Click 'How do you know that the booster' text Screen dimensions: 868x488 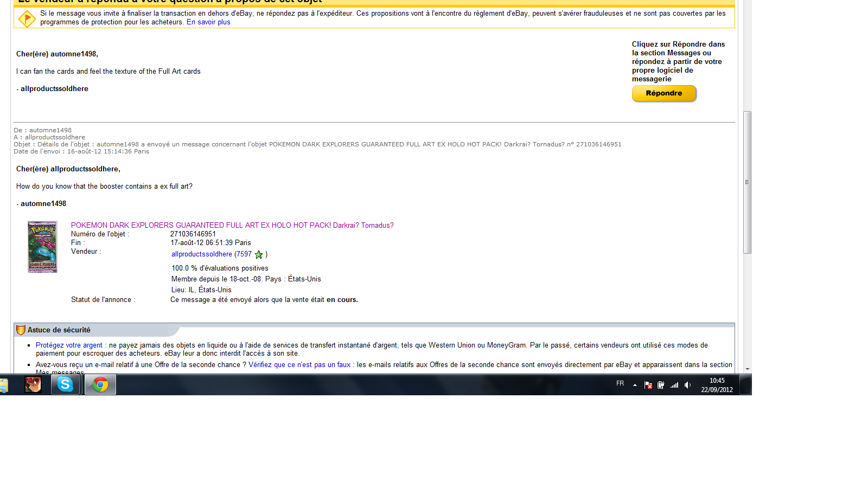104,187
